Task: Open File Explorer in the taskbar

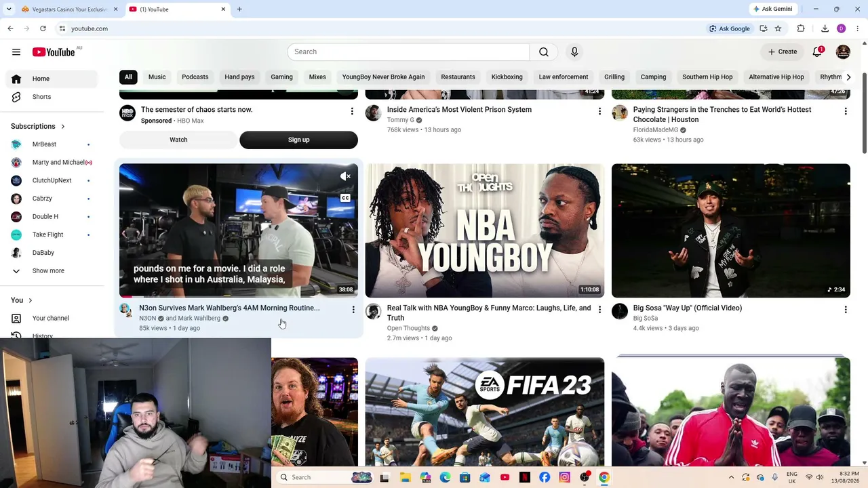Action: 406,477
